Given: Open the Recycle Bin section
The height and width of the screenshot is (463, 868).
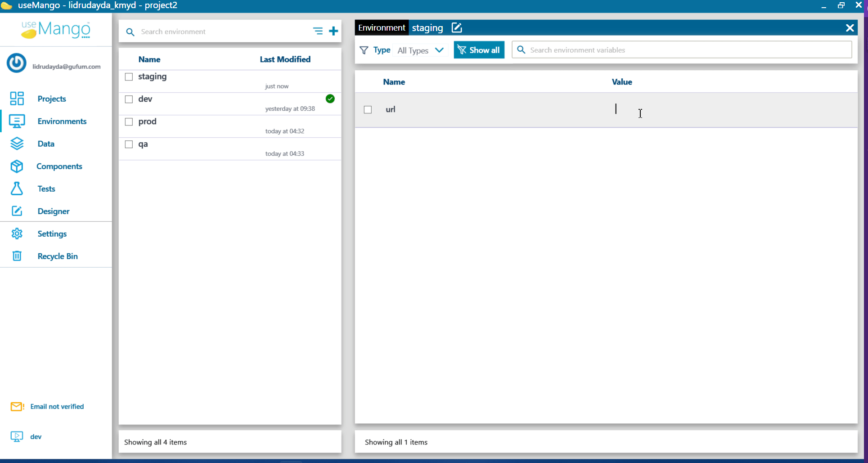Looking at the screenshot, I should point(58,256).
